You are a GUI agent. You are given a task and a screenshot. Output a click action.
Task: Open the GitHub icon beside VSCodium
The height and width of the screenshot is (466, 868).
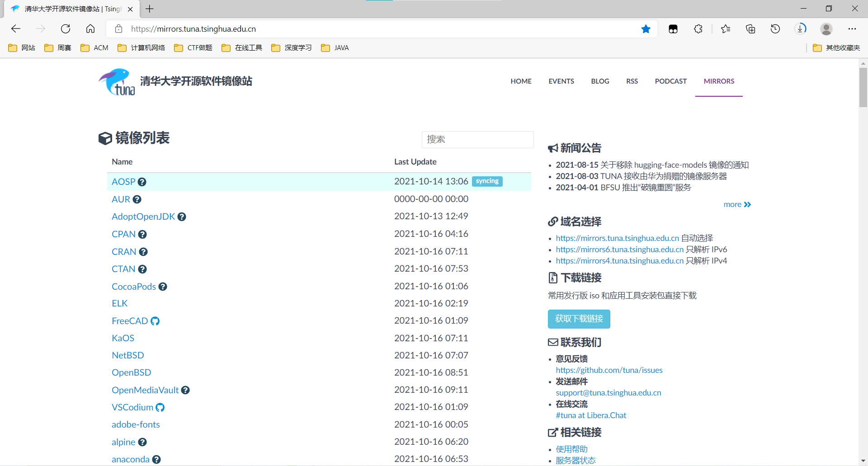160,407
